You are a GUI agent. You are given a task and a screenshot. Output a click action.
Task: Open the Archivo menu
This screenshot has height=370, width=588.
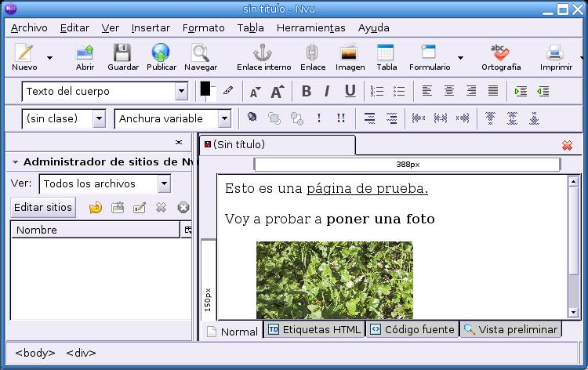29,28
